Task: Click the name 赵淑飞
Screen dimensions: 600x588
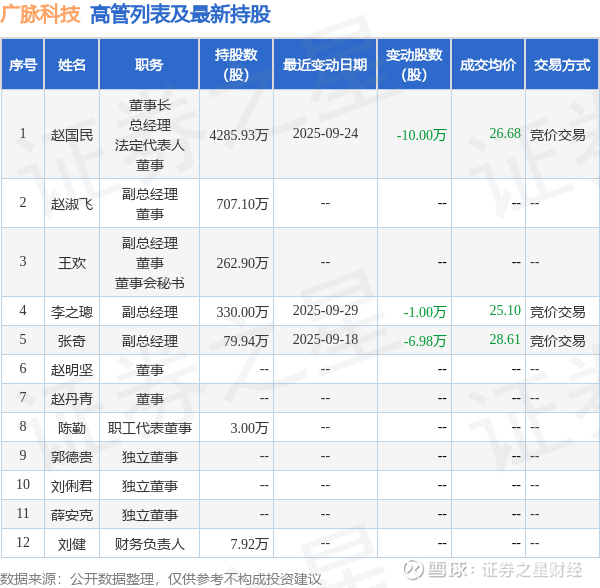Action: coord(72,204)
